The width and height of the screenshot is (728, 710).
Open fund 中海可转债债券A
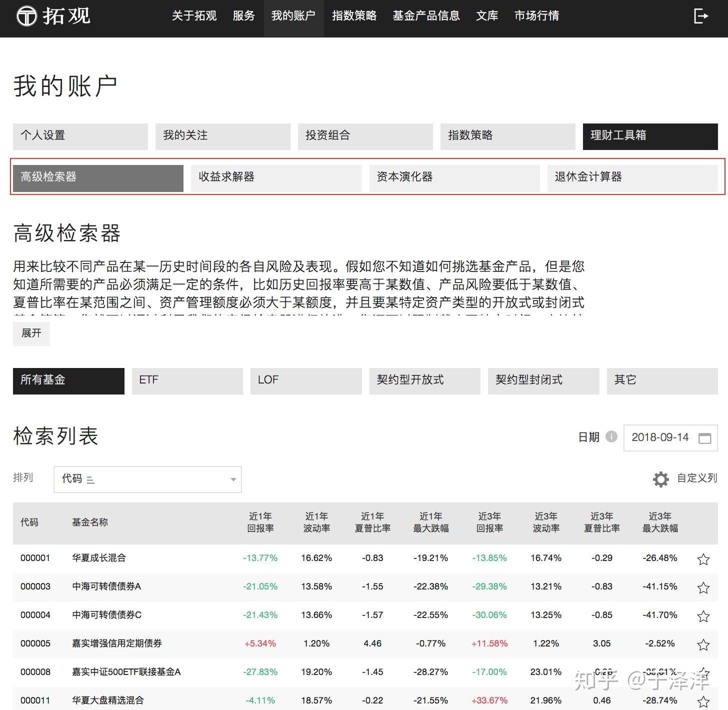pos(106,586)
